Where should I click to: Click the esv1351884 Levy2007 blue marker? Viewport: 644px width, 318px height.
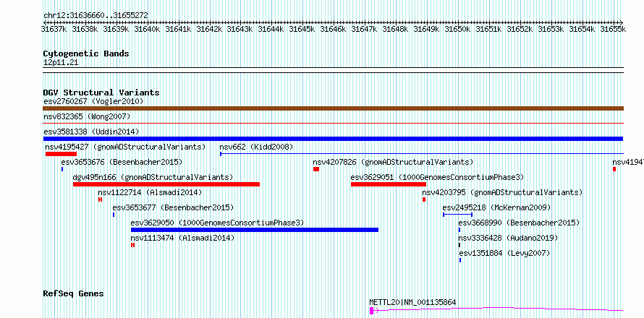point(460,260)
